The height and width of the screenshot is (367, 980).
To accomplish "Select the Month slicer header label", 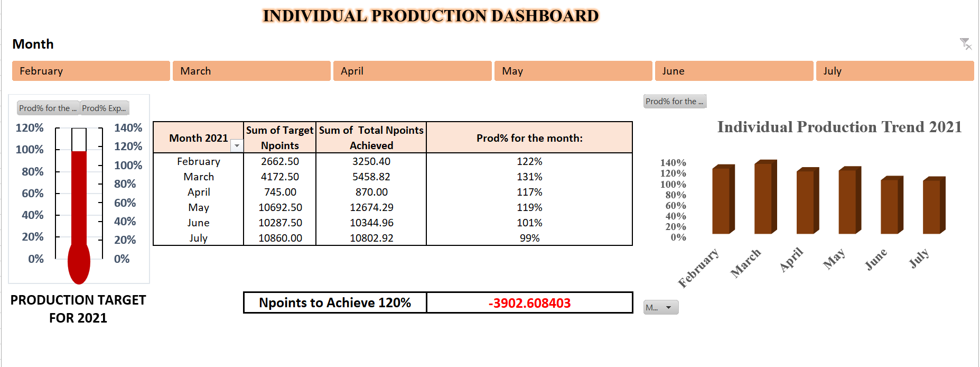I will [x=33, y=44].
